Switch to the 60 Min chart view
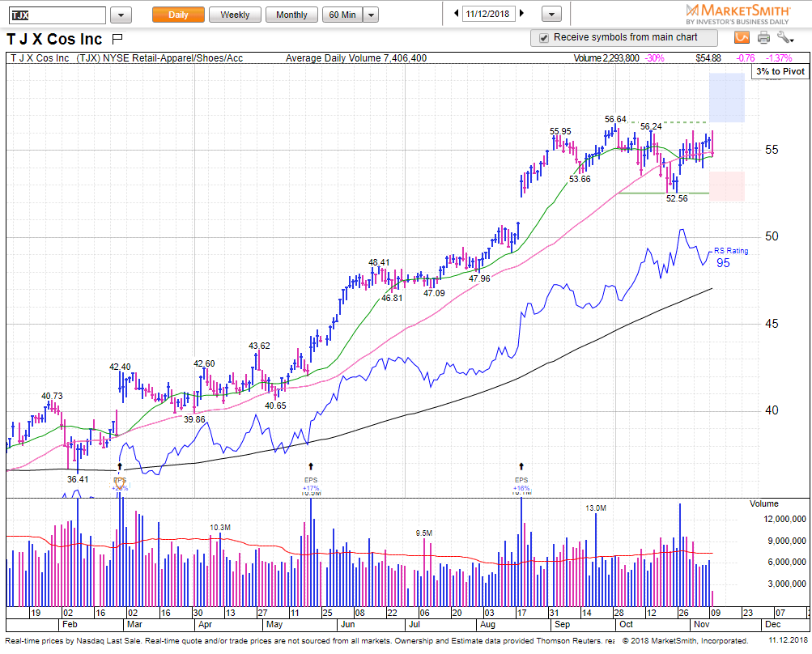Viewport: 812px width, 654px height. click(342, 15)
